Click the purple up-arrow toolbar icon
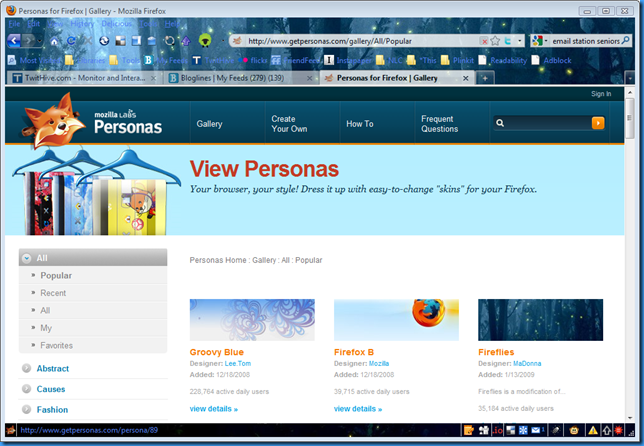This screenshot has height=446, width=644. pos(186,41)
